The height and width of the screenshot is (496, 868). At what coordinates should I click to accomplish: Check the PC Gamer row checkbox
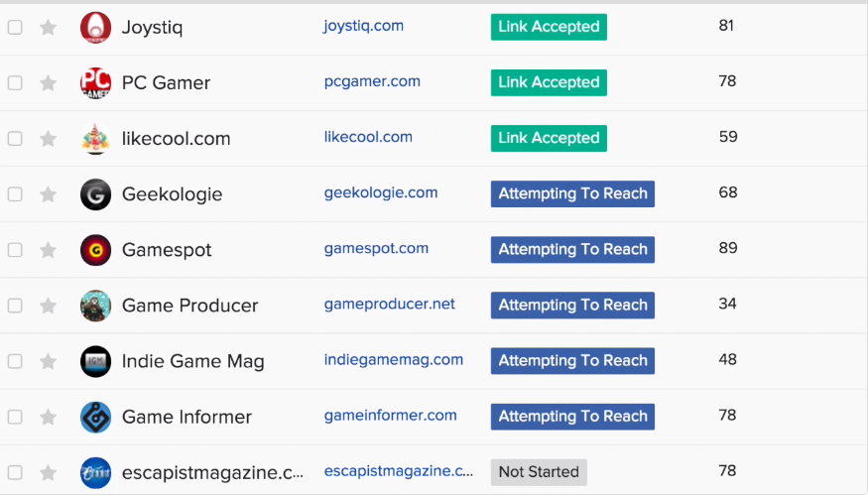point(15,83)
